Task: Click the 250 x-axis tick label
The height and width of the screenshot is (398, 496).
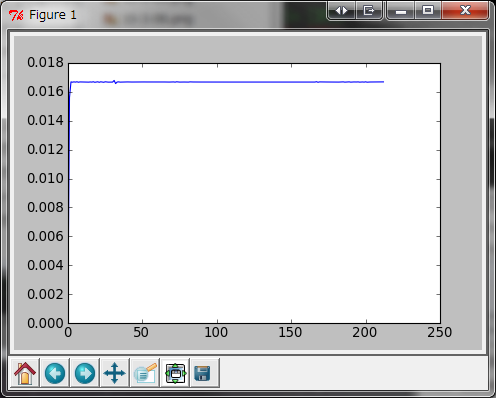Action: point(440,332)
